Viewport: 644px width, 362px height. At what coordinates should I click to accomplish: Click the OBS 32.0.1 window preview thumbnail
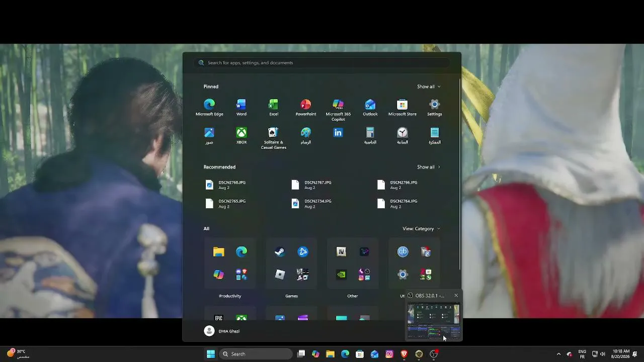point(433,322)
